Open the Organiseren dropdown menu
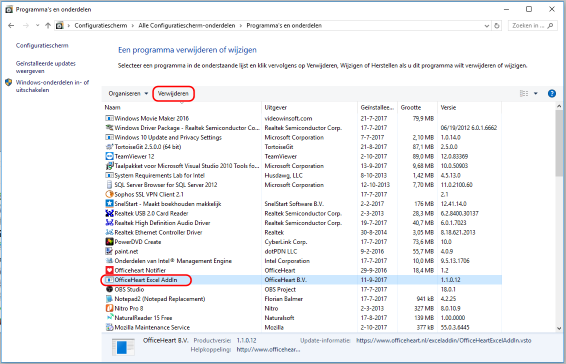The height and width of the screenshot is (364, 566). pos(128,94)
